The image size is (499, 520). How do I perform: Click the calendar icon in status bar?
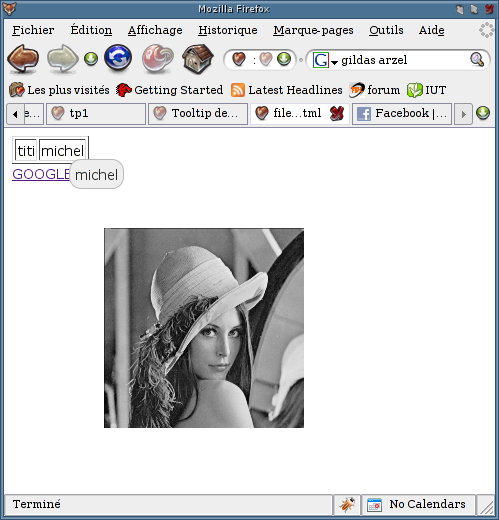pos(374,505)
